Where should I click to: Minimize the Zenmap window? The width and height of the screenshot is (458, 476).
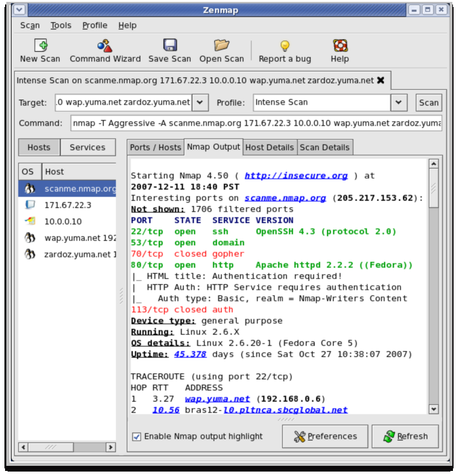(x=414, y=10)
